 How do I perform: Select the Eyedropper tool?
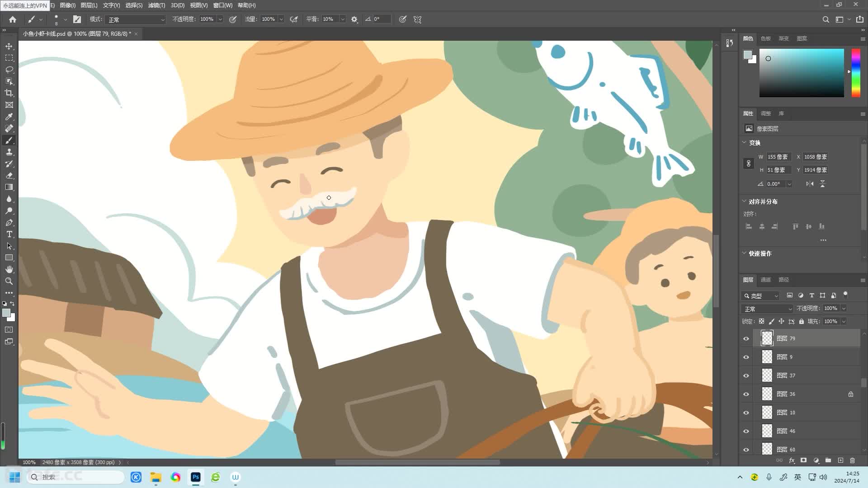(x=9, y=117)
